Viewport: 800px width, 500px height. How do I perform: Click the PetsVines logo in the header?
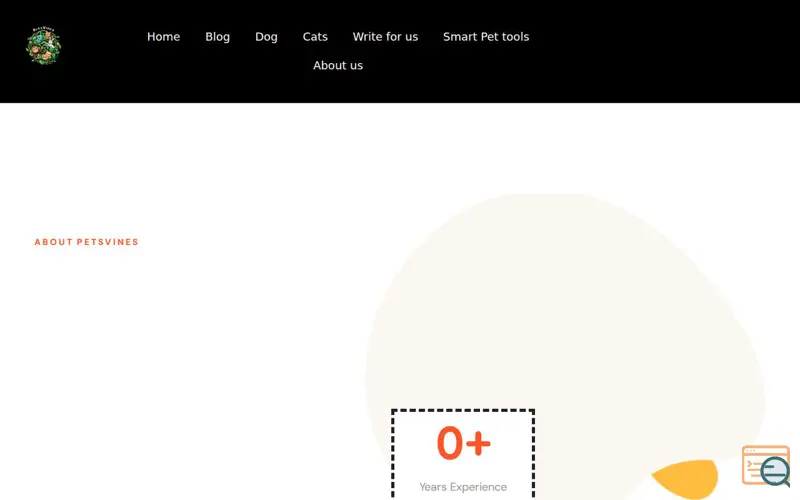click(44, 46)
